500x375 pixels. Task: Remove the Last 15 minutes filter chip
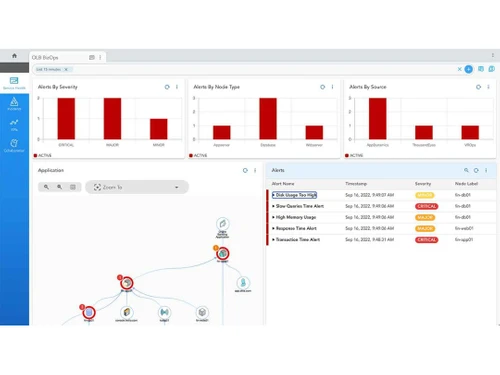coord(66,69)
